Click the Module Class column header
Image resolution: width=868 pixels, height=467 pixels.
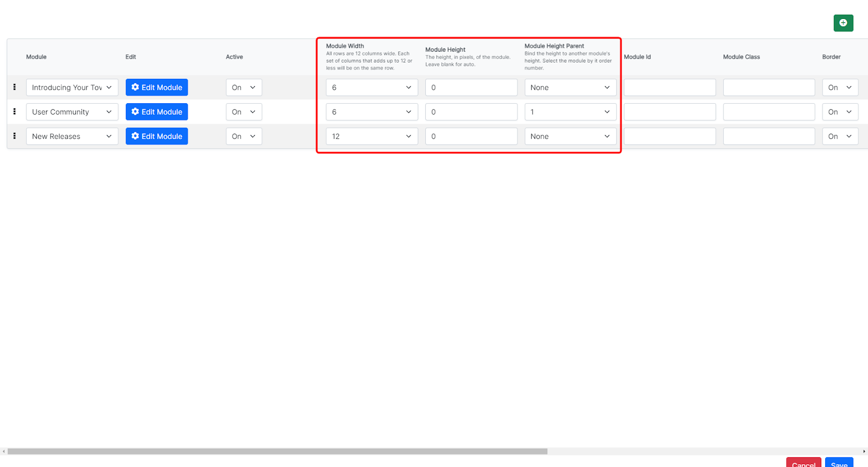click(742, 57)
